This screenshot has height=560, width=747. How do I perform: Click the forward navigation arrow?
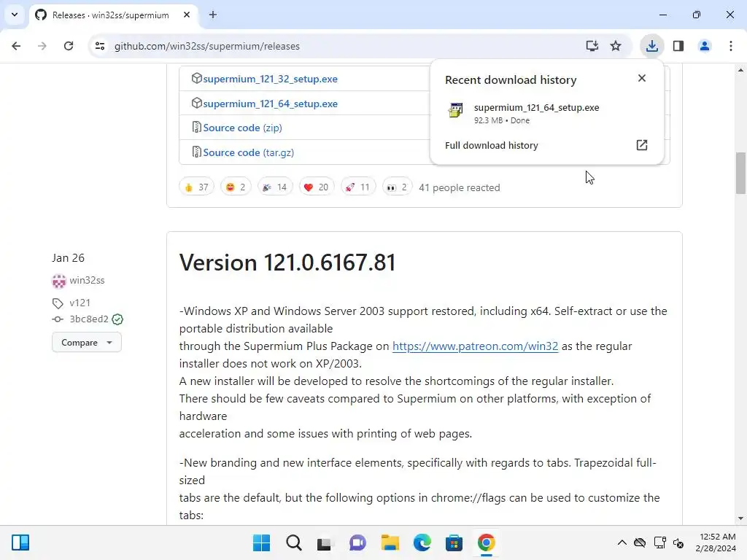click(42, 46)
